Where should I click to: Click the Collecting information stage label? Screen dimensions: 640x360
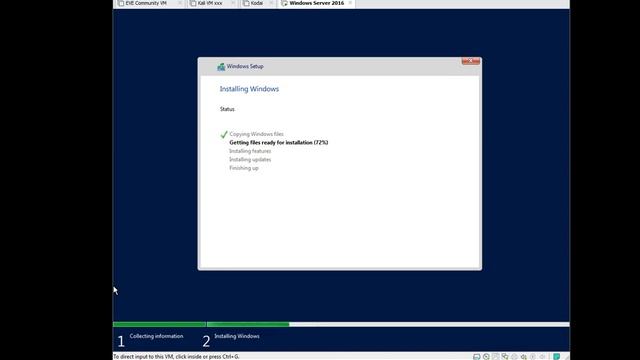pyautogui.click(x=156, y=336)
